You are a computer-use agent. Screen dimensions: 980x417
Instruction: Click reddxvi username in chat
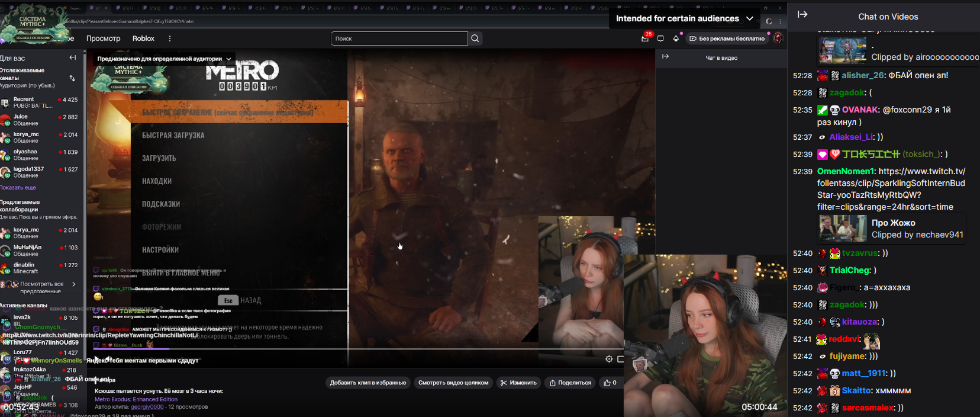click(844, 339)
